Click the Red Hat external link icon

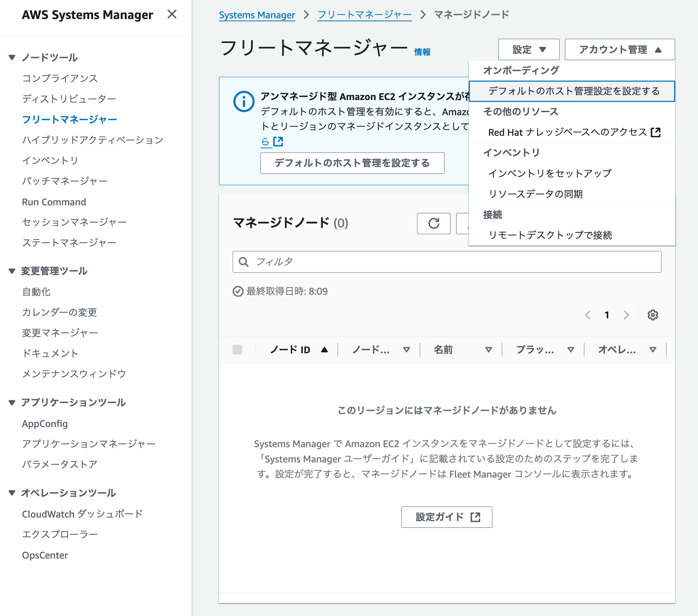click(656, 132)
